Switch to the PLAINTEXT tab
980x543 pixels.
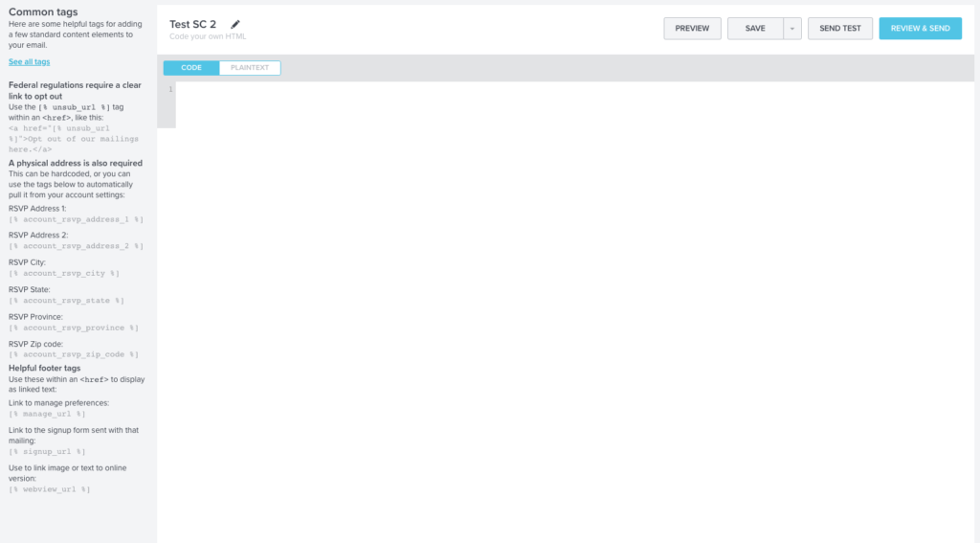(250, 68)
